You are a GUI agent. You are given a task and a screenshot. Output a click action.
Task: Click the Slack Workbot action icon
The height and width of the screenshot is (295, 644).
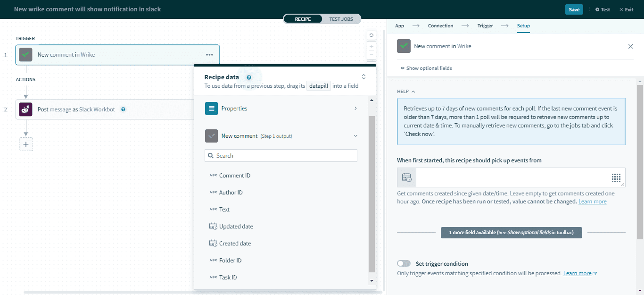point(26,110)
